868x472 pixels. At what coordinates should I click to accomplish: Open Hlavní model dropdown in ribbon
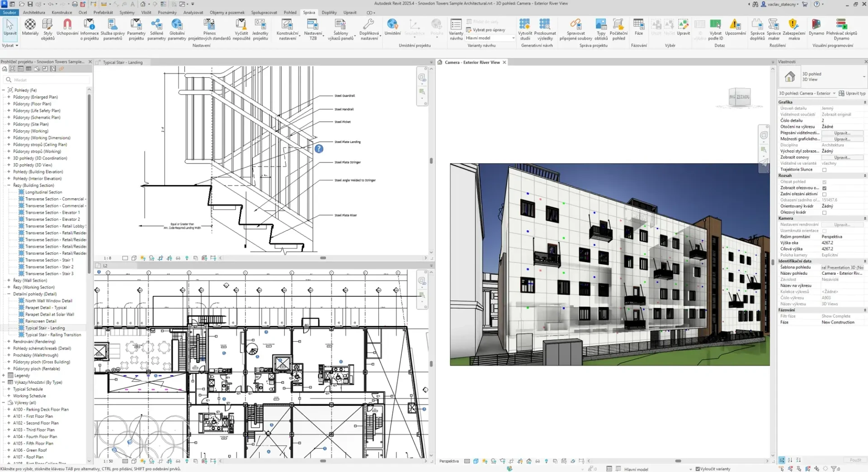coord(490,38)
